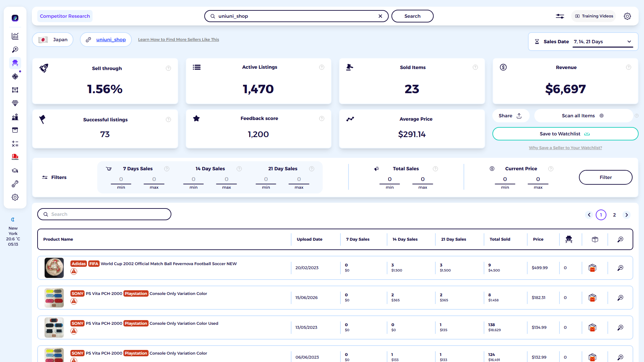Collapse sidebar with the moon toggle icon
Screen dimensions: 644x362
[13, 220]
